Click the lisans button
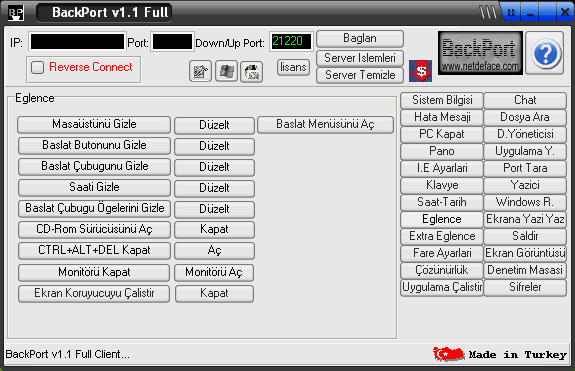This screenshot has height=371, width=575. [x=293, y=67]
